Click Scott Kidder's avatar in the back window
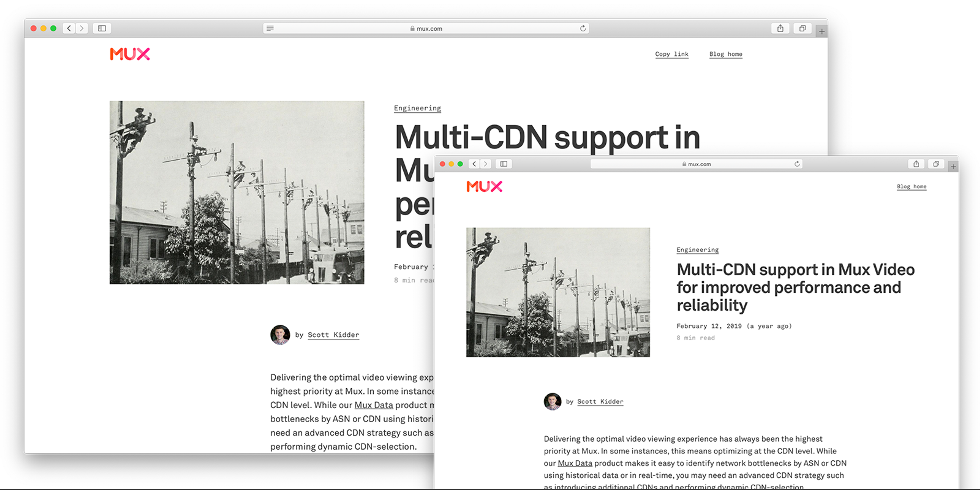This screenshot has height=490, width=980. click(280, 335)
